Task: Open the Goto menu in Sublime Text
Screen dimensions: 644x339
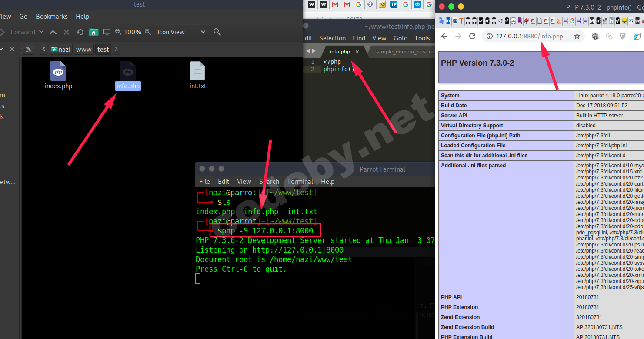Action: point(400,38)
